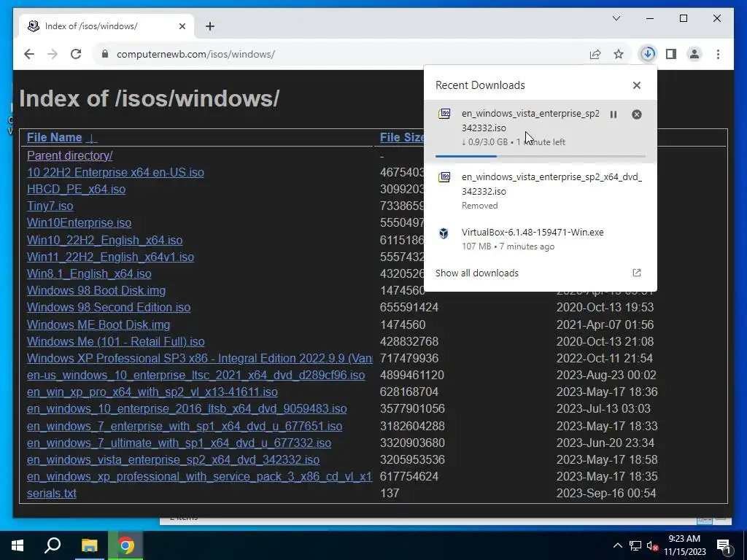The width and height of the screenshot is (747, 560).
Task: Download Windows XP Professional SP3 Integral Edition
Action: tap(200, 358)
